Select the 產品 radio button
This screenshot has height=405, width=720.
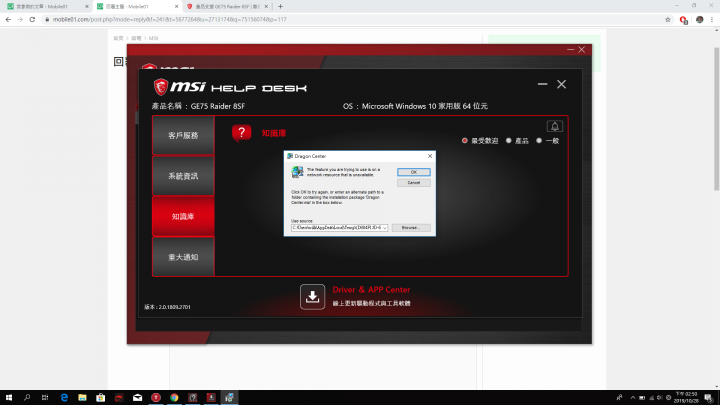coord(508,141)
